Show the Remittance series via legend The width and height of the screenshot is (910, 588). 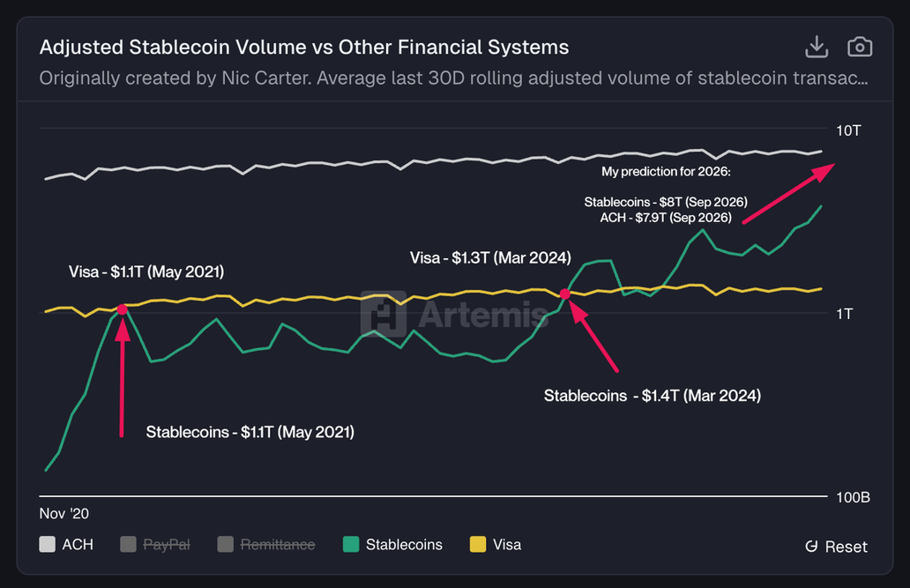pos(266,545)
